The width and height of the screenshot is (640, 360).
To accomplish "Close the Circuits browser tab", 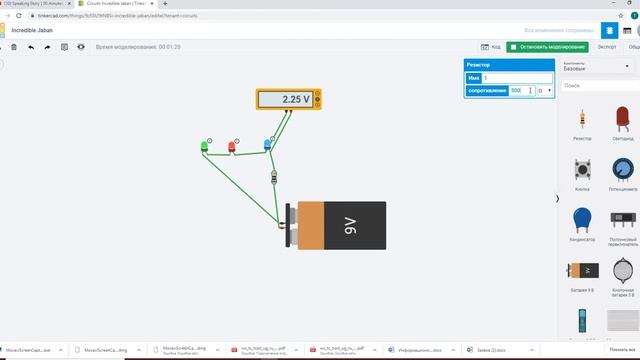I will pyautogui.click(x=152, y=4).
